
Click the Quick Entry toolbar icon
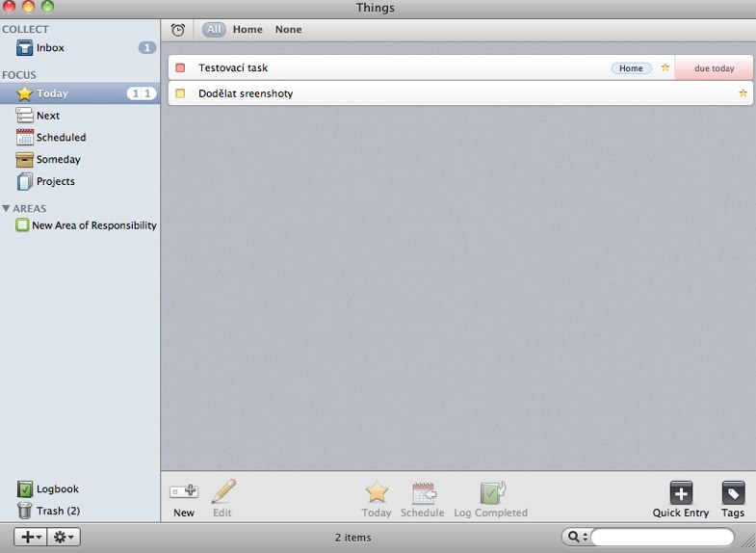coord(681,493)
